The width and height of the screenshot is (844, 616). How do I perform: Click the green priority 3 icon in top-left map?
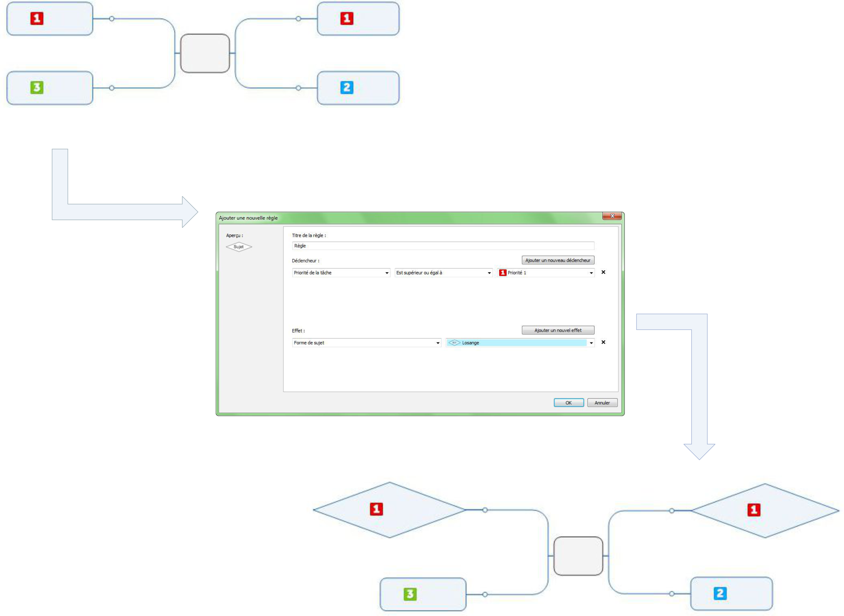(36, 88)
